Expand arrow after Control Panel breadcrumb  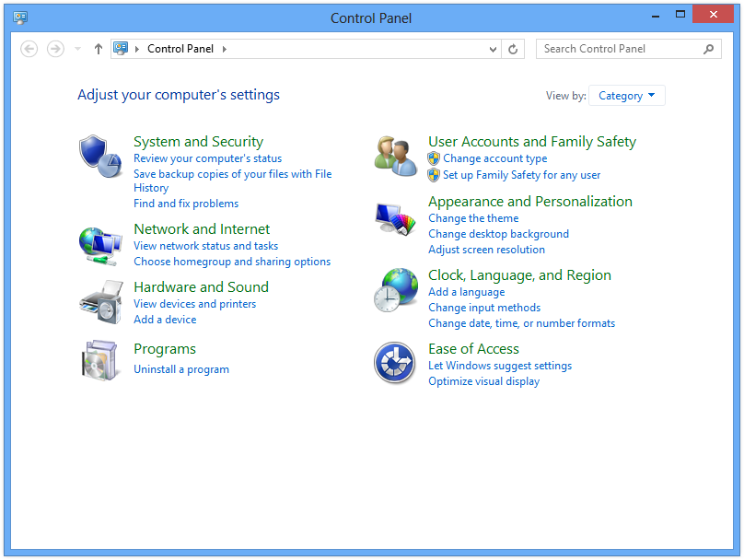(225, 49)
